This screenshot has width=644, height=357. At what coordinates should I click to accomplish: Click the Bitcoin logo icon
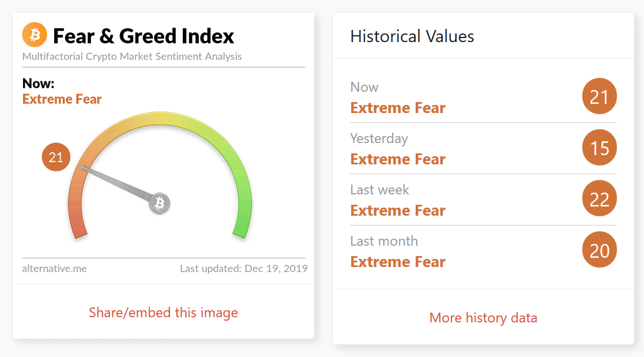pos(33,35)
